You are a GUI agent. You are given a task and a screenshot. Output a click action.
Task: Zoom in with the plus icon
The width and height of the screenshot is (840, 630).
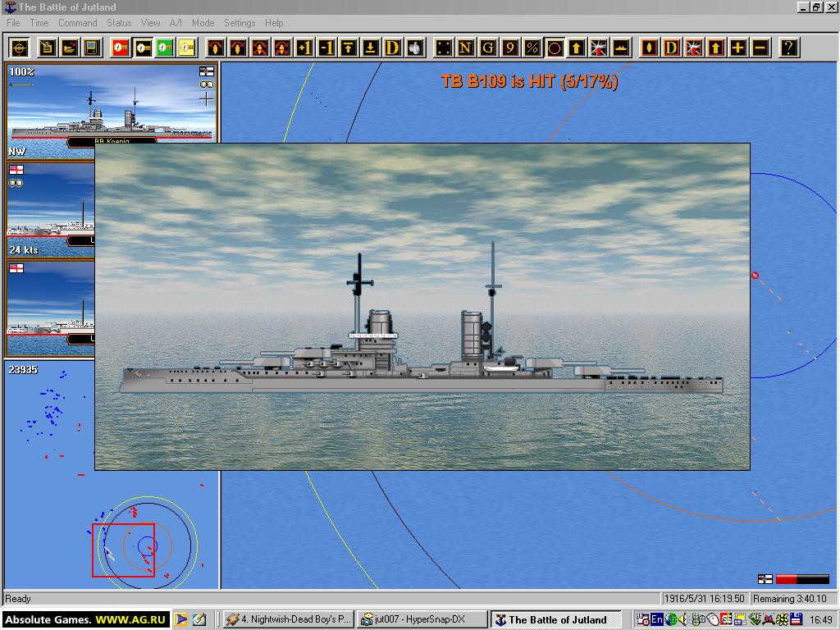737,48
